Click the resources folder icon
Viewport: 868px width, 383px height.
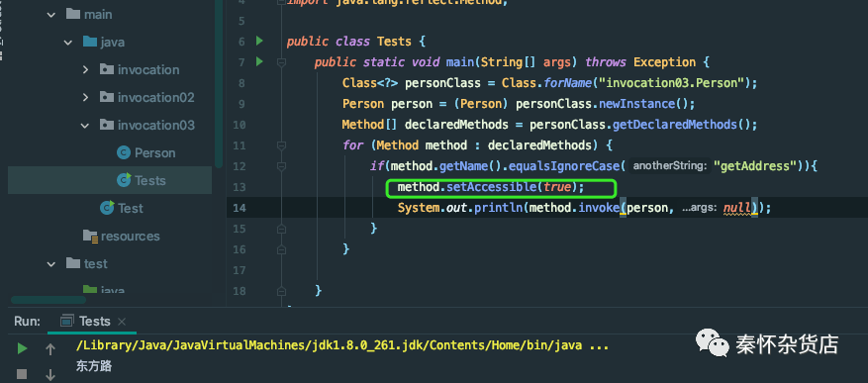[x=90, y=236]
